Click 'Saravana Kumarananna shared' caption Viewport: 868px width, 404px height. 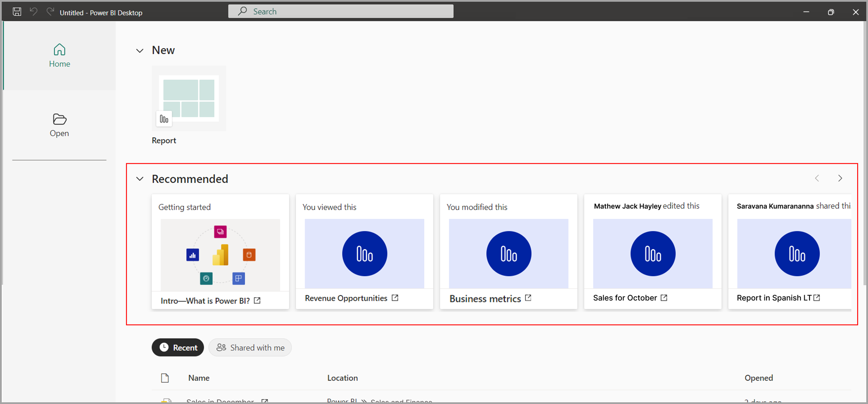point(793,206)
